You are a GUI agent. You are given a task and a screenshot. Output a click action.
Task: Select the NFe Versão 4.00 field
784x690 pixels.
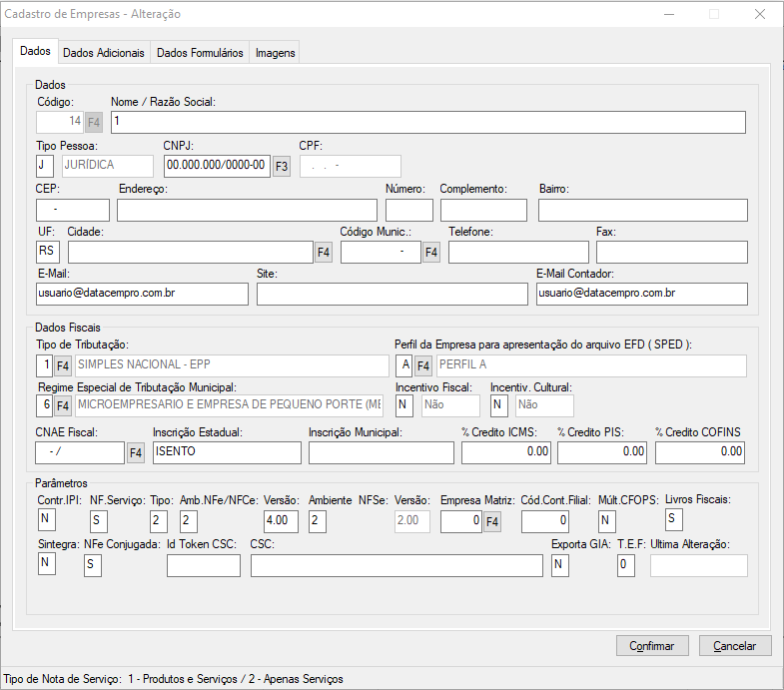tap(281, 521)
